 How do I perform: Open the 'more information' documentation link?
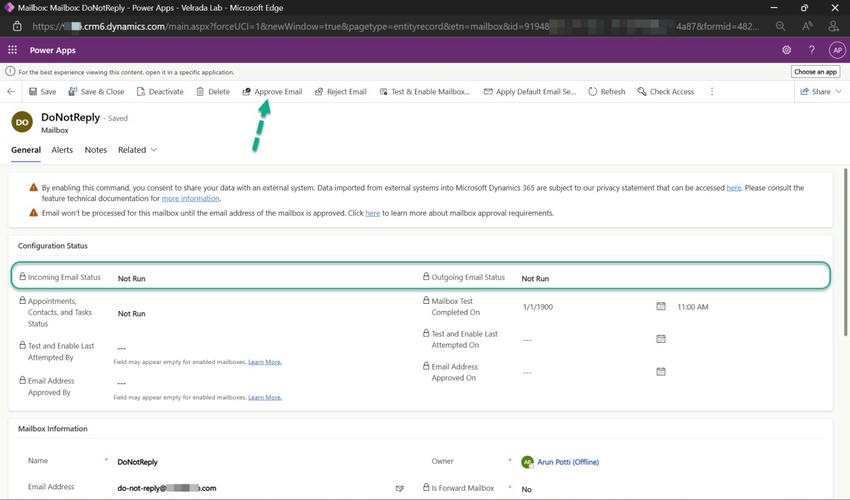[190, 198]
